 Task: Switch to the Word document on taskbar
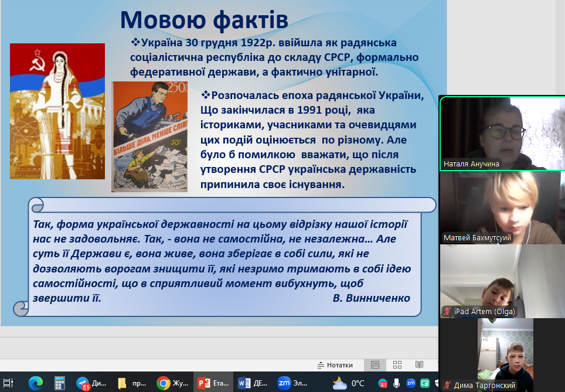point(253,383)
